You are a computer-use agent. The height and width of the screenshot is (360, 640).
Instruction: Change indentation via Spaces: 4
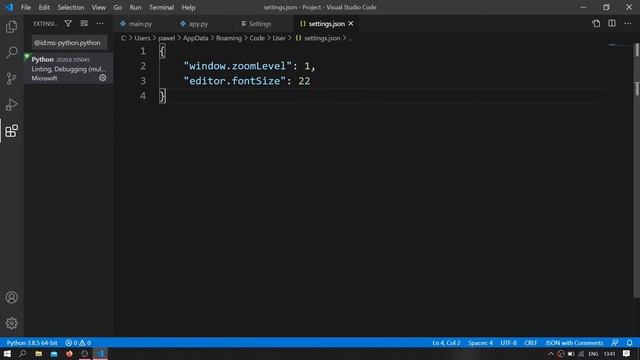480,343
